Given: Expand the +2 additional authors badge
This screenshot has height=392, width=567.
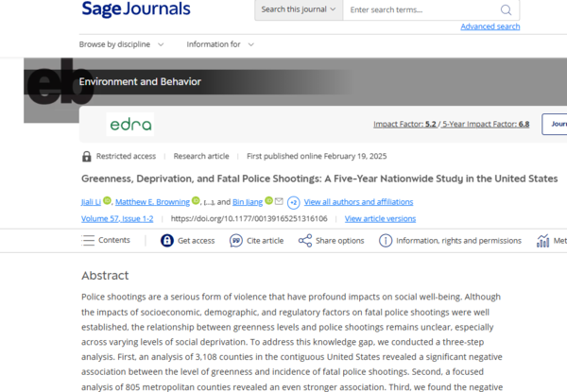Looking at the screenshot, I should pyautogui.click(x=293, y=202).
